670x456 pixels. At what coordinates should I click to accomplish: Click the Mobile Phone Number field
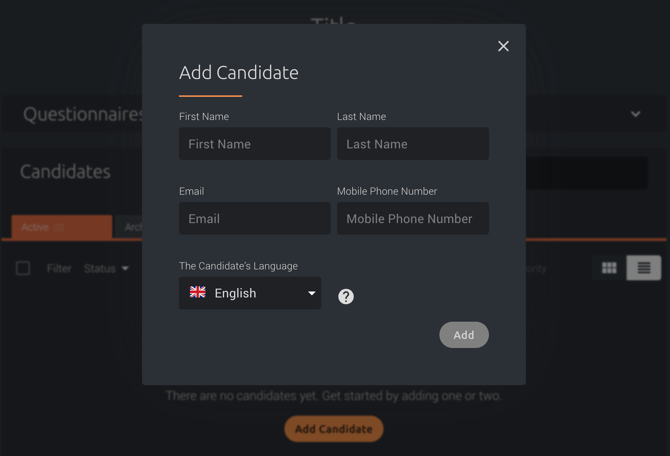(413, 218)
